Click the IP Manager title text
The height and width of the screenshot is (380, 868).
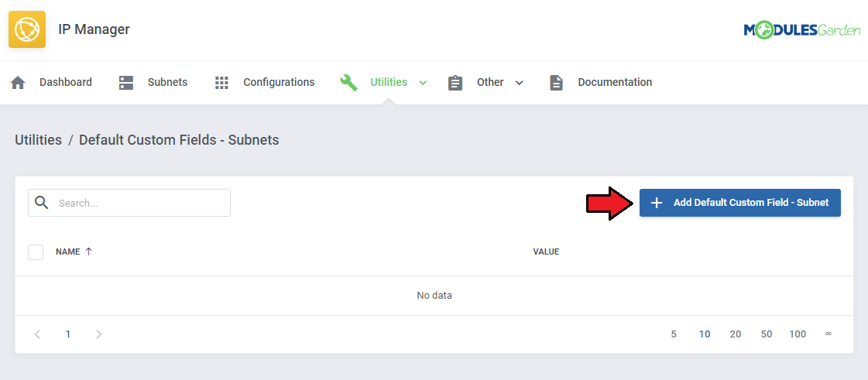94,29
